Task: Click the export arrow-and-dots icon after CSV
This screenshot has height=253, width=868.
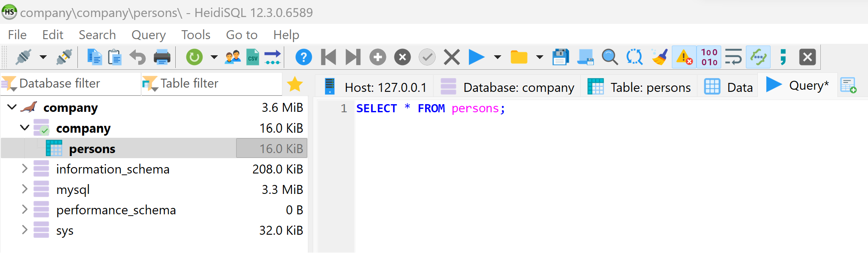Action: tap(273, 57)
